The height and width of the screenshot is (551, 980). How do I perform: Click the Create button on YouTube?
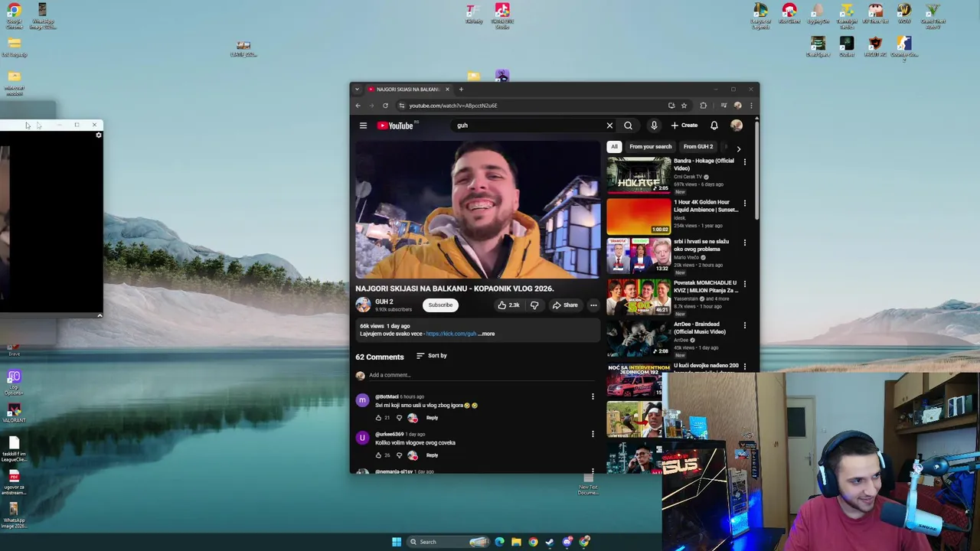684,126
